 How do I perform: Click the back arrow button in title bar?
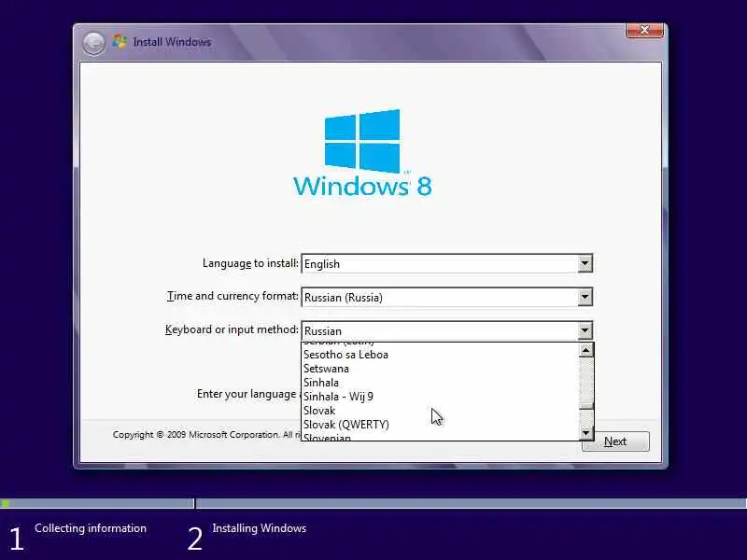[94, 43]
